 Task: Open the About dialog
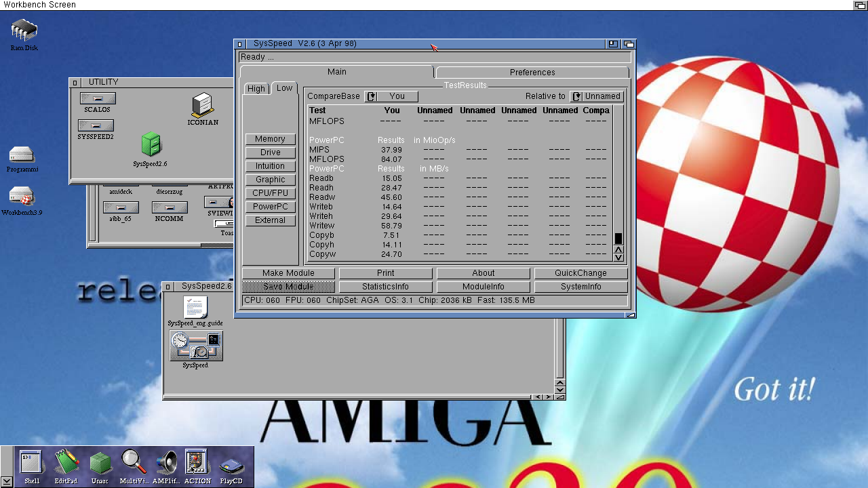tap(483, 273)
